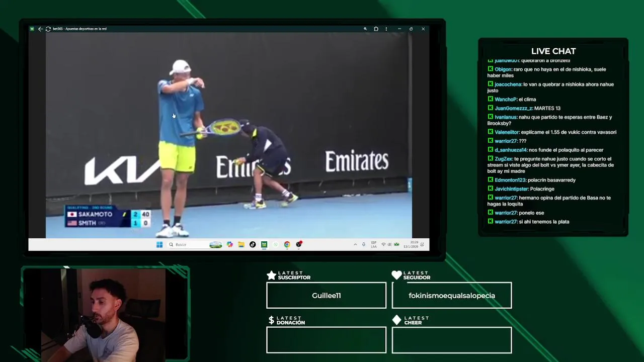
Task: Click the SAKAMOTO name in scoreboard
Action: click(x=95, y=214)
